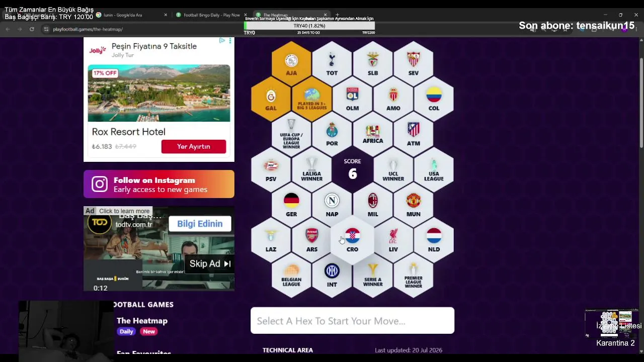Select the SEV Sevilla hex
The image size is (644, 362).
414,64
